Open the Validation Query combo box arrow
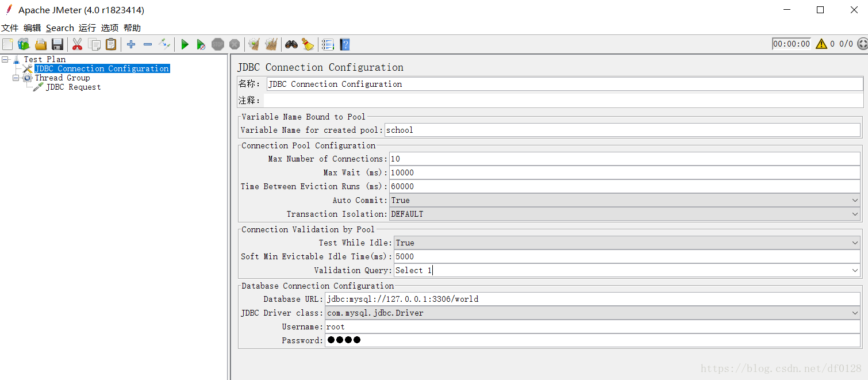The height and width of the screenshot is (380, 868). [855, 270]
